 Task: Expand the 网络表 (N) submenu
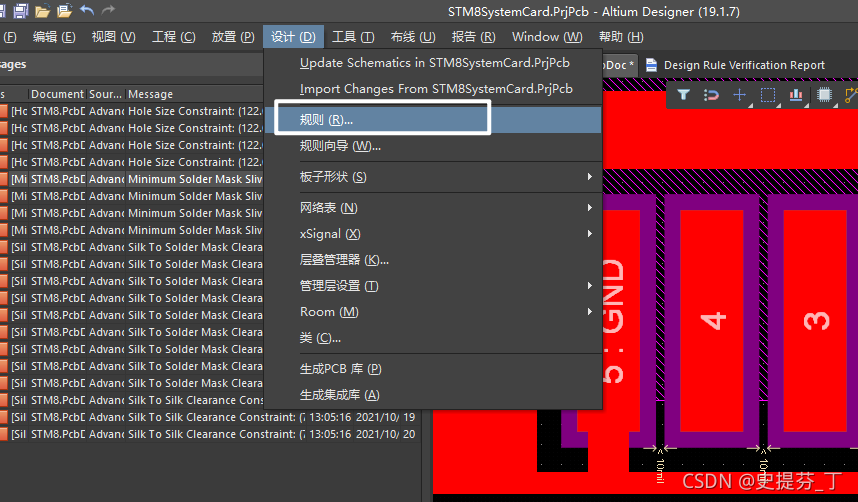click(x=433, y=208)
